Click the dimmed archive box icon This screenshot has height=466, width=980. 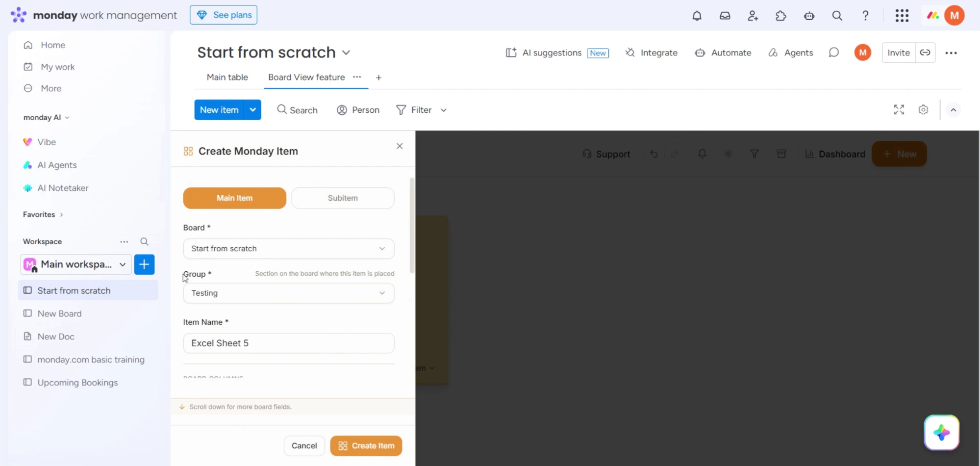781,154
